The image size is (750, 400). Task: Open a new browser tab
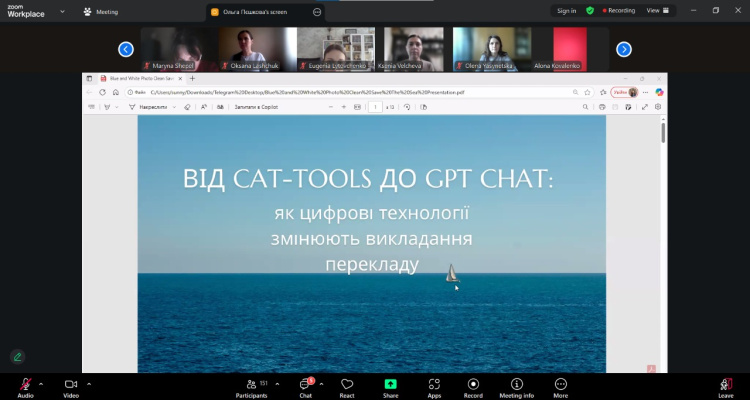pos(192,78)
